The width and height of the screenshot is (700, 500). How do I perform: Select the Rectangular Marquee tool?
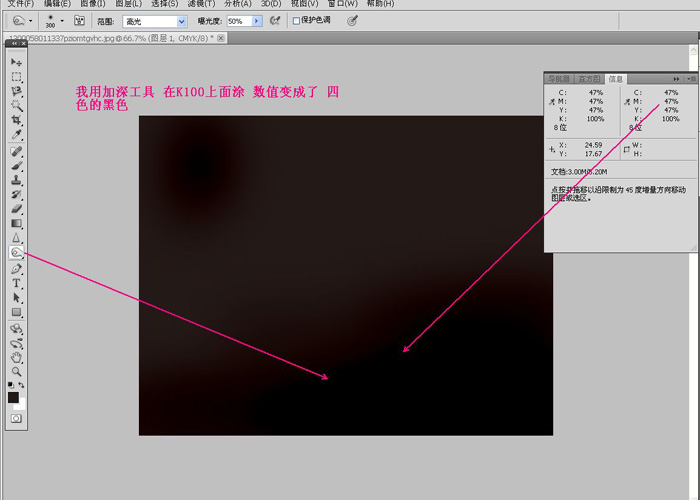click(16, 76)
